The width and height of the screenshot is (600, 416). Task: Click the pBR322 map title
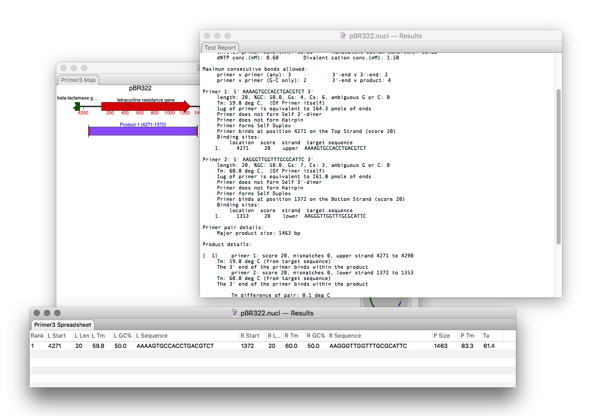tap(140, 89)
